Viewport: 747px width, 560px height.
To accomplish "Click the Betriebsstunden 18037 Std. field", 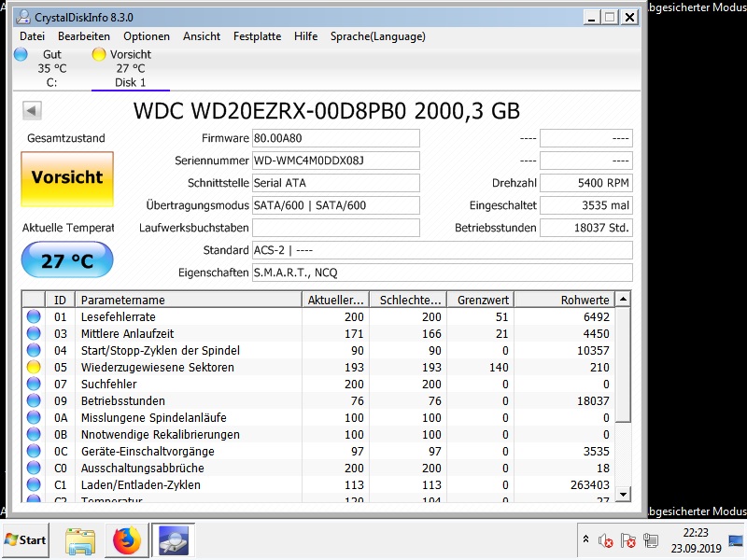I will (x=586, y=228).
